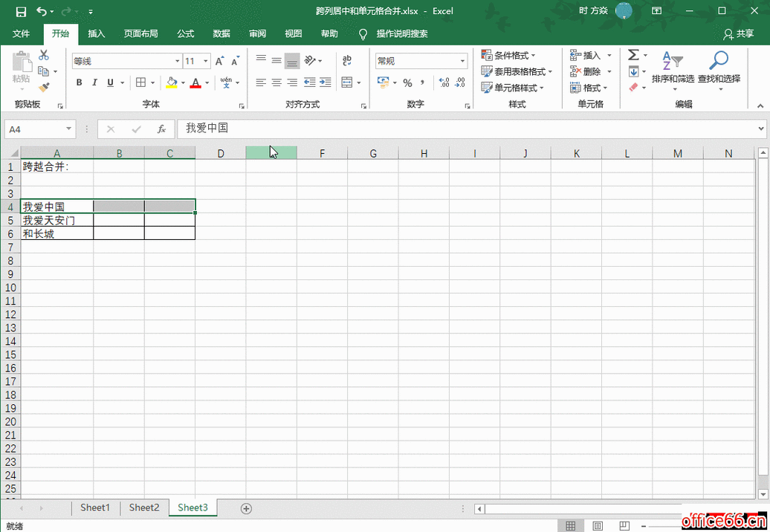
Task: Toggle bold formatting
Action: [x=79, y=82]
